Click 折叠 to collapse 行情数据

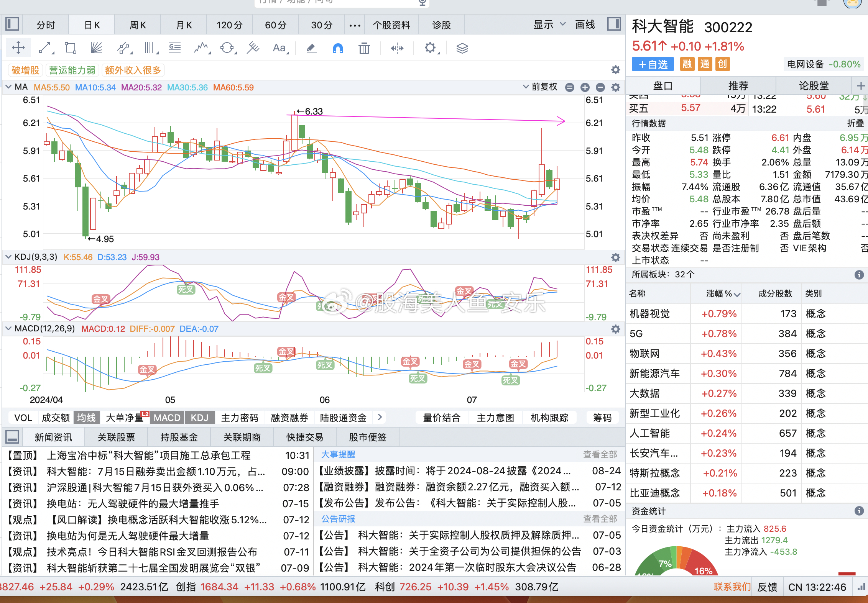pos(855,123)
